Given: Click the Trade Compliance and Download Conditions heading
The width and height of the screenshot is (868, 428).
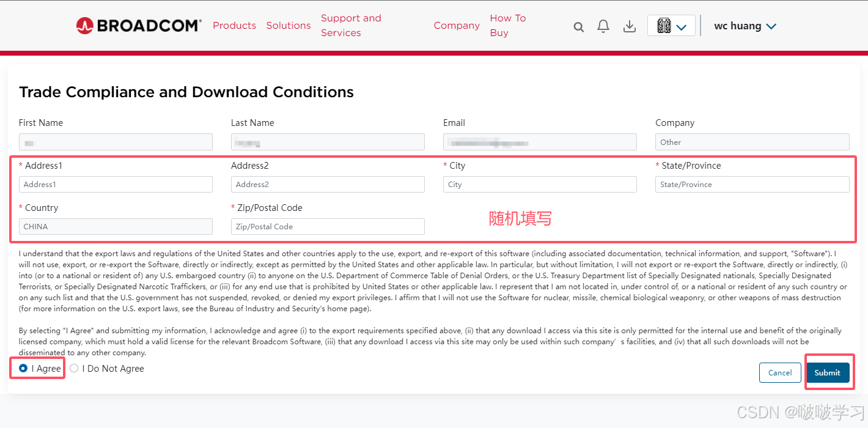Looking at the screenshot, I should tap(186, 92).
